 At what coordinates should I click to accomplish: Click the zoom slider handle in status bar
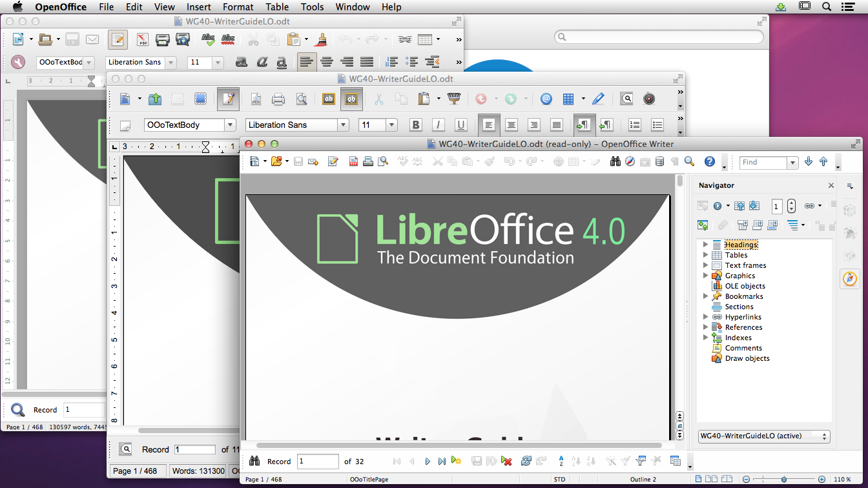point(783,480)
